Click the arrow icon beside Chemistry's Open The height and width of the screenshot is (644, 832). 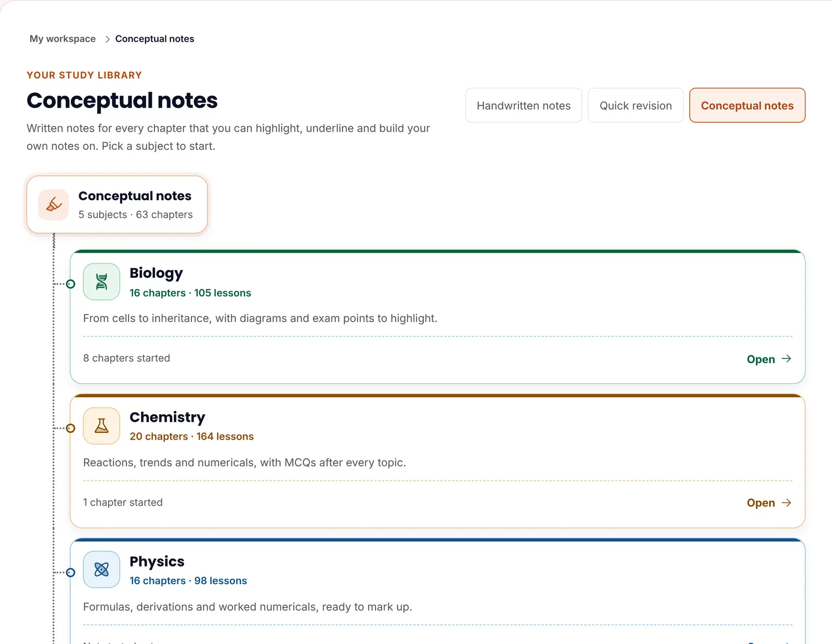[786, 503]
